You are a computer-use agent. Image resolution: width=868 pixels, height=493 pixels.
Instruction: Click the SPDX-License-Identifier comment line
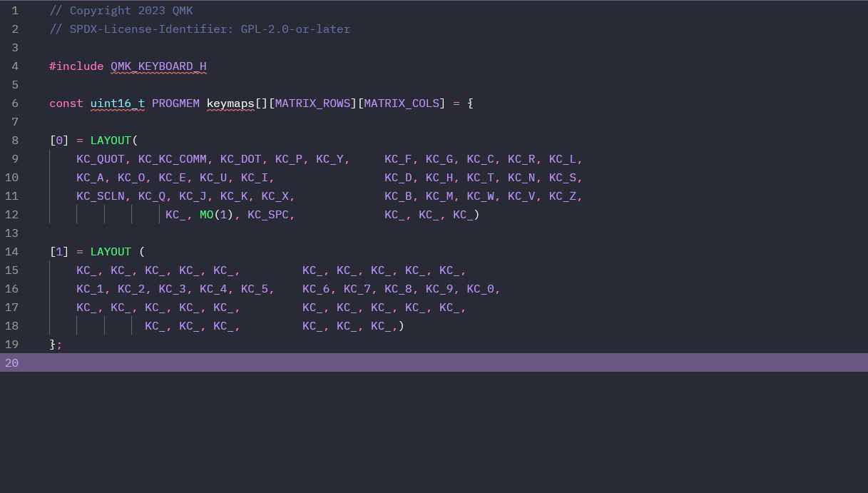click(200, 29)
